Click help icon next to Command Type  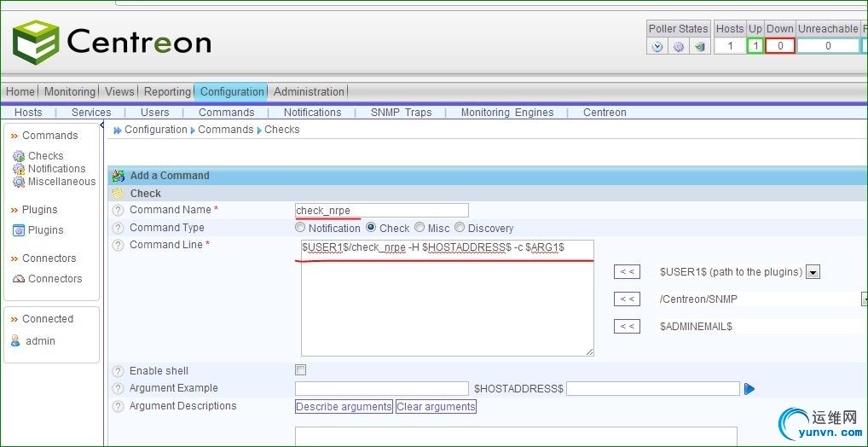coord(118,229)
